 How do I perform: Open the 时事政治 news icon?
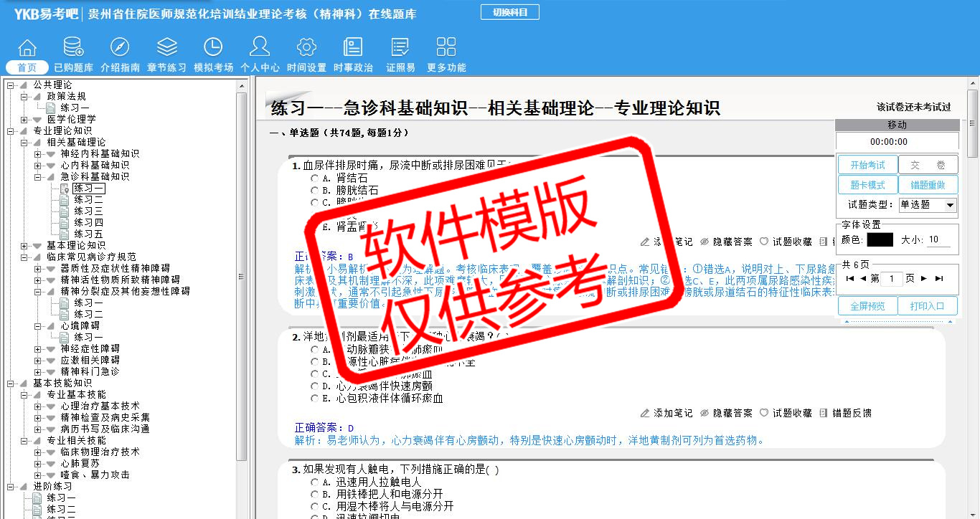pyautogui.click(x=353, y=48)
